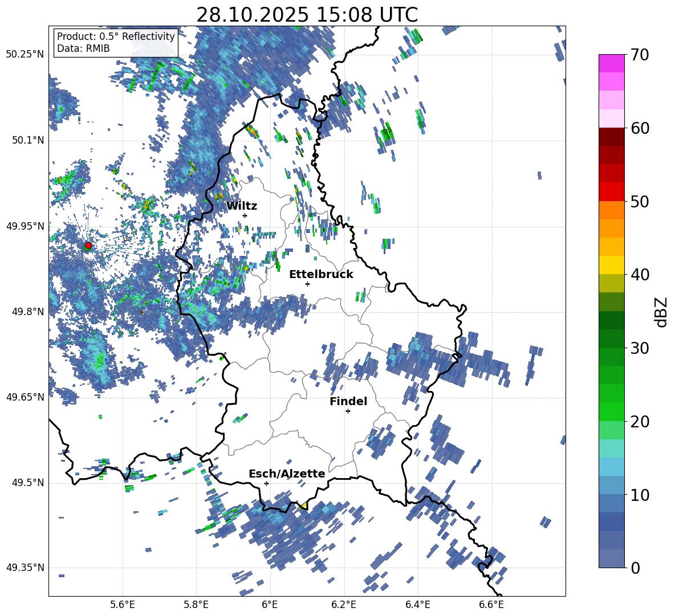The image size is (675, 616).
Task: Click the 5.6°E longitude label
Action: (123, 605)
